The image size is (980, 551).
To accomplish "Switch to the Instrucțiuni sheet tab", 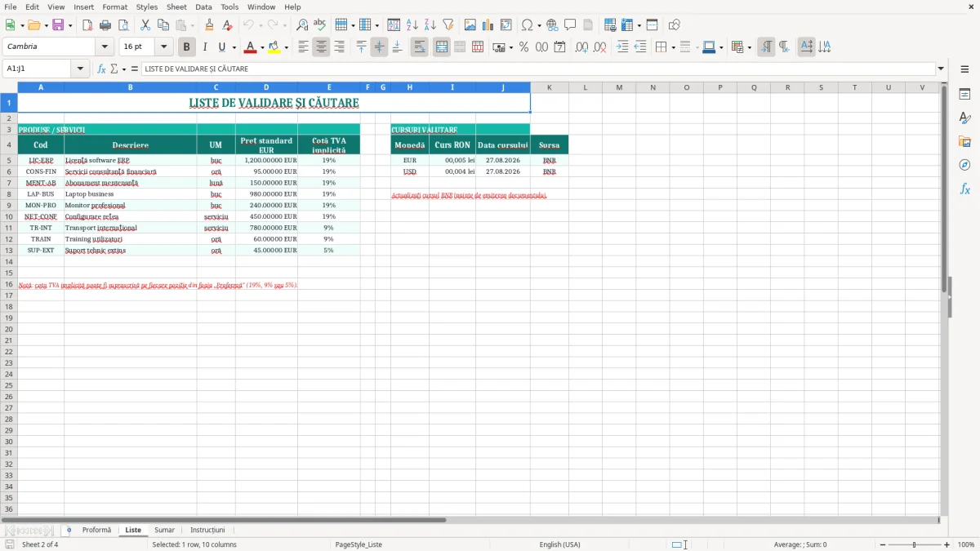I will pos(207,530).
